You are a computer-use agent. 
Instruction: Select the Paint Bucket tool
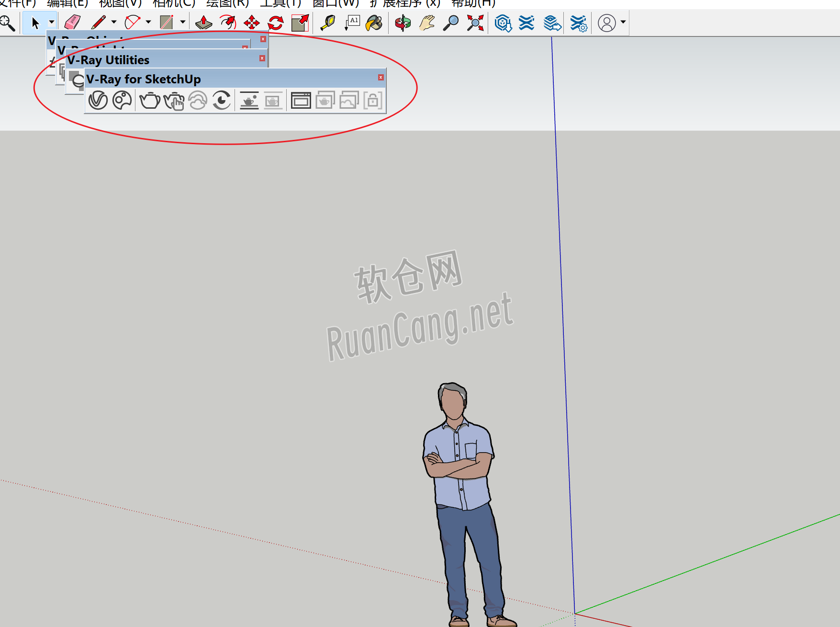click(373, 22)
